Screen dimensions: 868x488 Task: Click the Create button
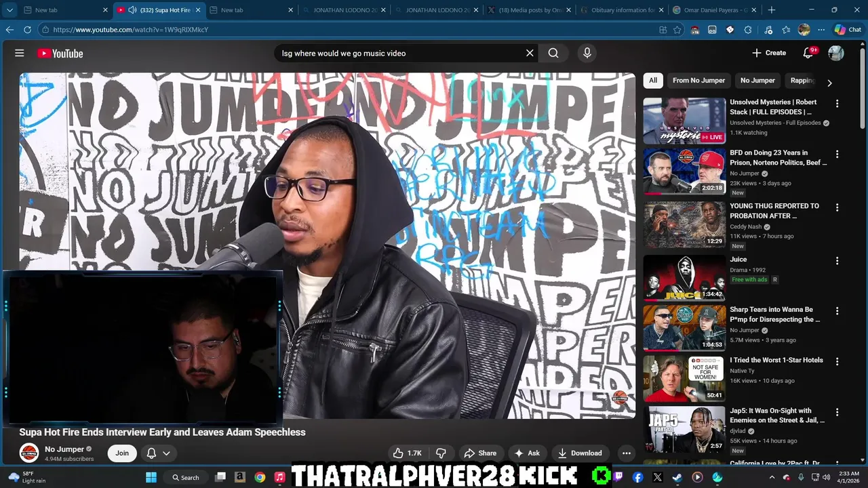coord(769,53)
